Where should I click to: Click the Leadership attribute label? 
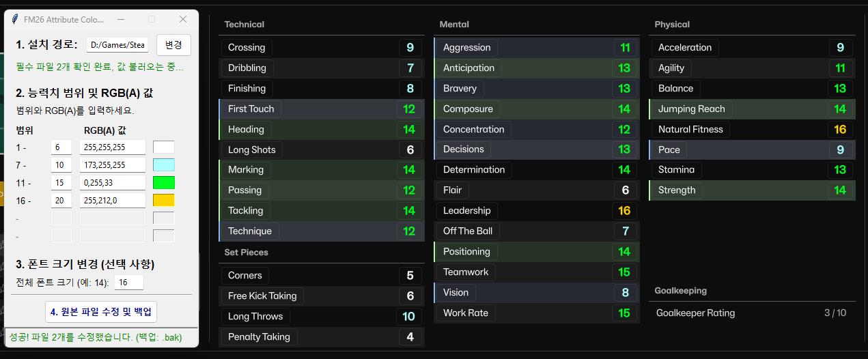click(466, 211)
